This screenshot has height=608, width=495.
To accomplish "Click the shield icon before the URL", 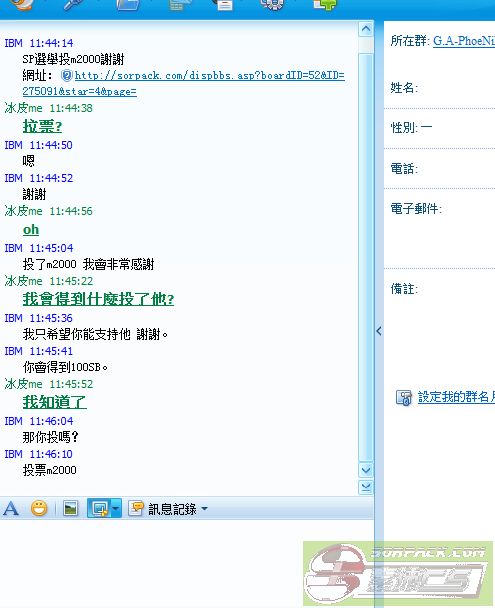I will [x=67, y=75].
